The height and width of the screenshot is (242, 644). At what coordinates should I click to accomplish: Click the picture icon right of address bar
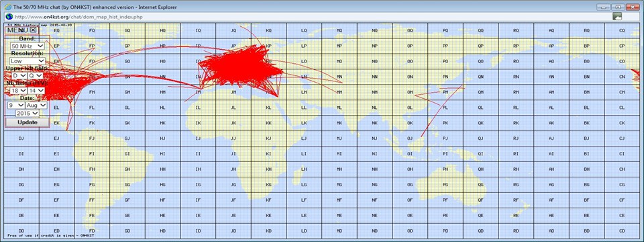click(617, 16)
